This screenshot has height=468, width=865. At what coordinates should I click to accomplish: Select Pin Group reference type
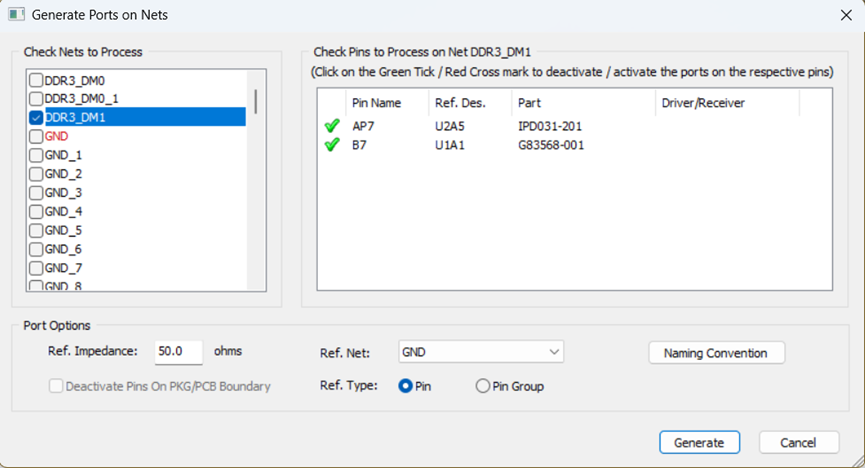[483, 385]
